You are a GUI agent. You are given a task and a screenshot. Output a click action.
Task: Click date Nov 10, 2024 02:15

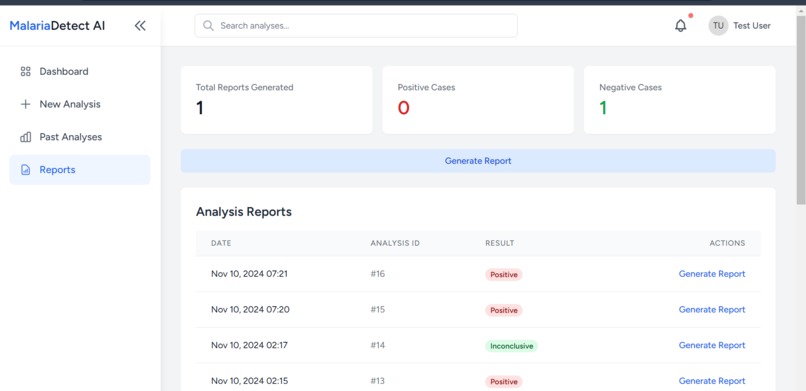point(249,381)
